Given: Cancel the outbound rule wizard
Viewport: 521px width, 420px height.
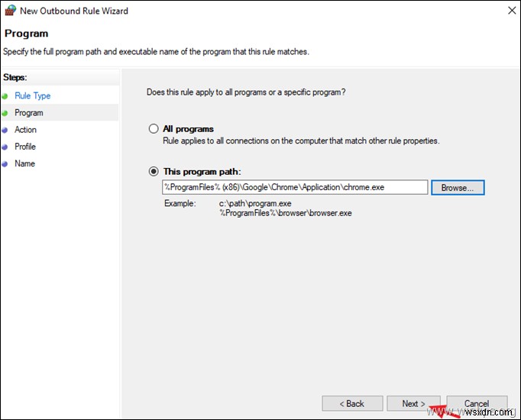Looking at the screenshot, I should click(x=477, y=403).
